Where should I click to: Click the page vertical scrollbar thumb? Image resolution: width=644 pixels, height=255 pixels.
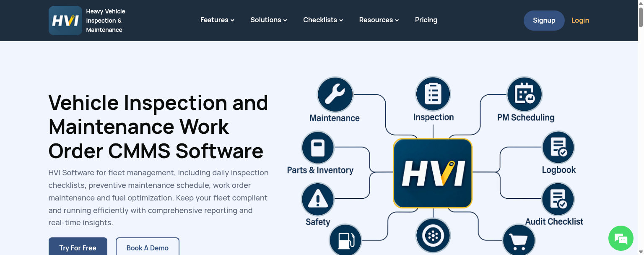coord(640,17)
